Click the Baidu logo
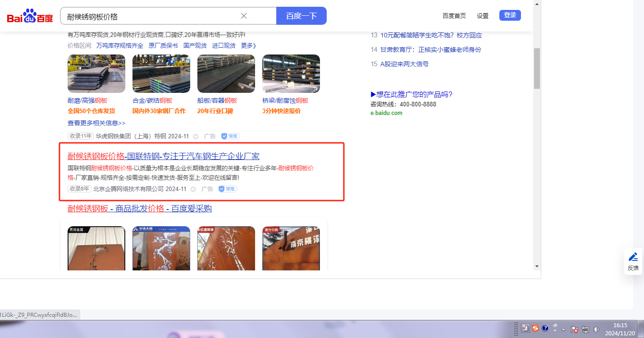This screenshot has width=644, height=338. click(30, 16)
